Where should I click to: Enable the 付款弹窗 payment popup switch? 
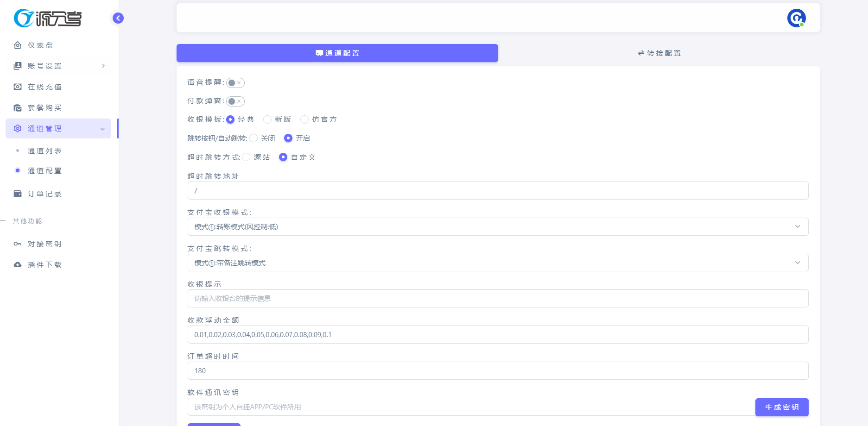pyautogui.click(x=235, y=101)
